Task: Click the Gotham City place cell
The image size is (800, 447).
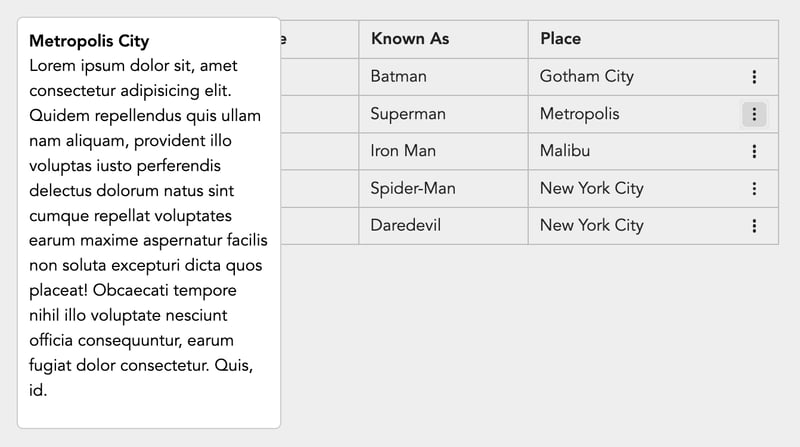Action: pos(587,77)
